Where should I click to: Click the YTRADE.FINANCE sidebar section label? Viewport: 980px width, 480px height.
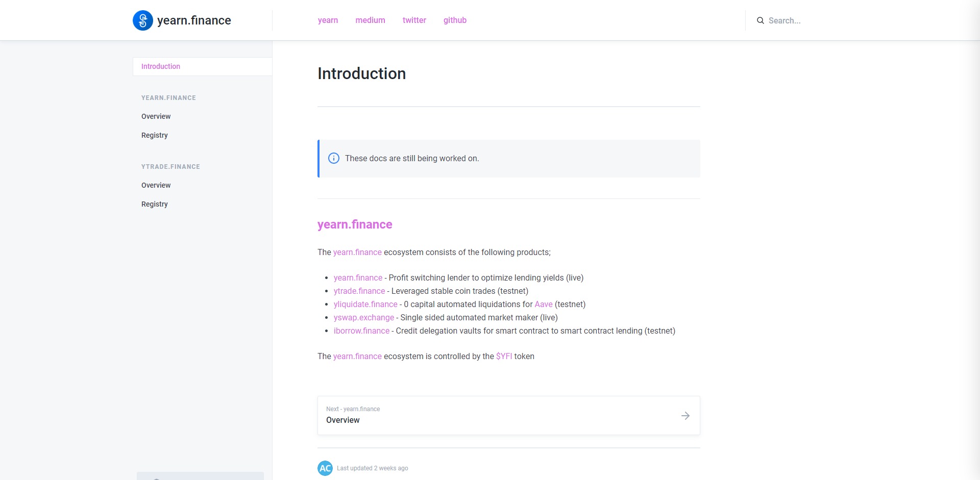[x=170, y=167]
